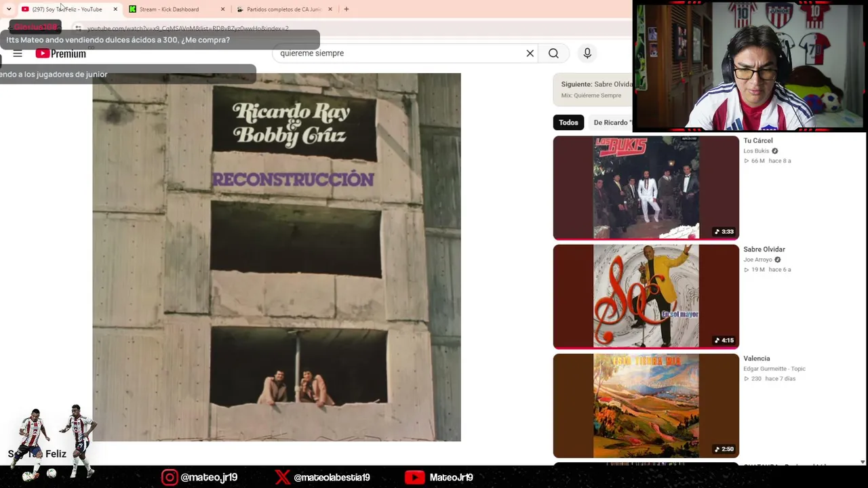Viewport: 868px width, 488px height.
Task: Click the Reconstrucción album art video player
Action: [277, 257]
